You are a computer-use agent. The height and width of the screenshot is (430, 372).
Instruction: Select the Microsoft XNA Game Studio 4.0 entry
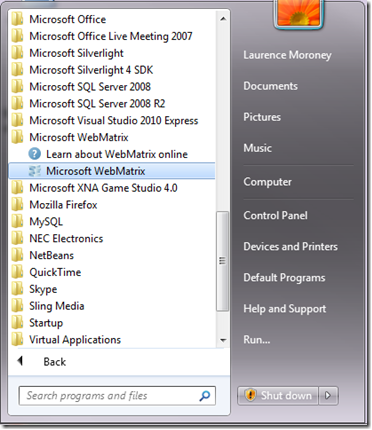112,188
